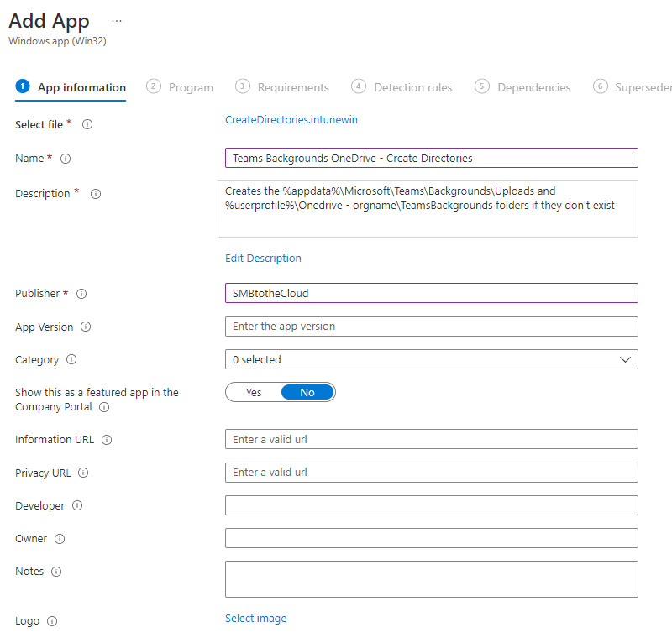Screen dimensions: 672x643
Task: Select No on the featured app toggle
Action: click(307, 392)
